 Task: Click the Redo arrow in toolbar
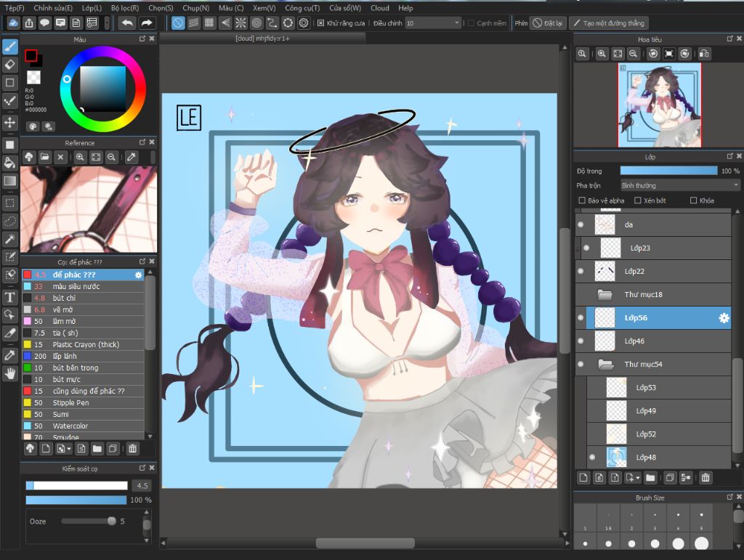pos(147,23)
